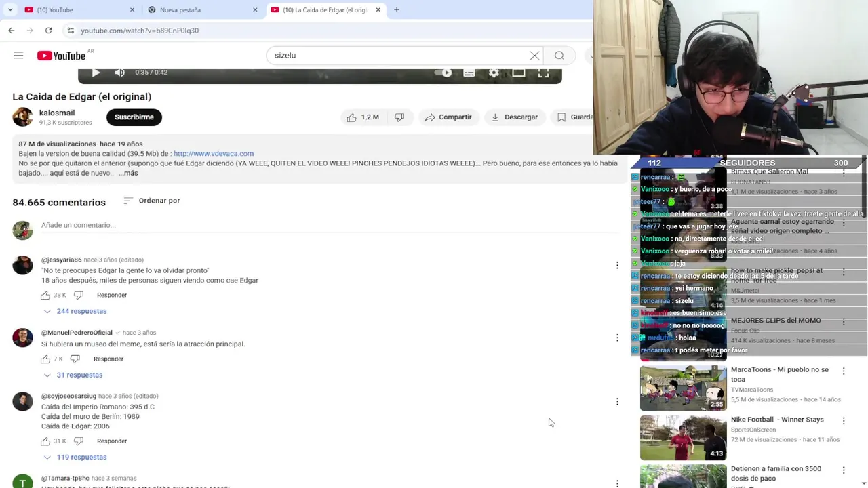This screenshot has width=868, height=488.
Task: Like the comment by @jessyaria86
Action: click(x=45, y=295)
